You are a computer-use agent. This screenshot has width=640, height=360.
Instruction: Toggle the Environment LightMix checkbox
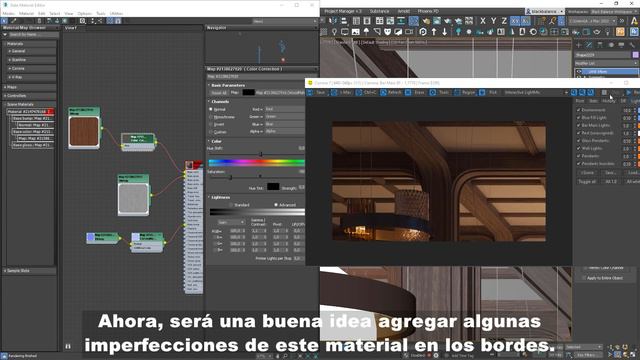click(578, 110)
